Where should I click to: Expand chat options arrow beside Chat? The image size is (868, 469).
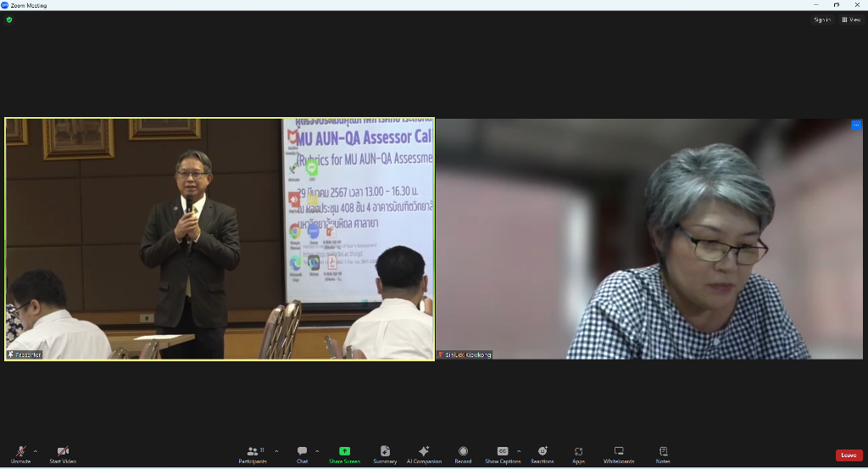tap(317, 451)
